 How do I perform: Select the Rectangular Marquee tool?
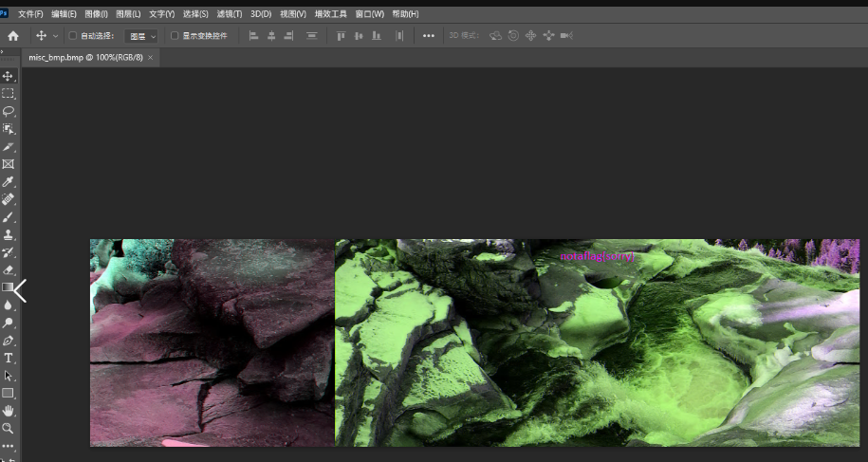tap(9, 93)
